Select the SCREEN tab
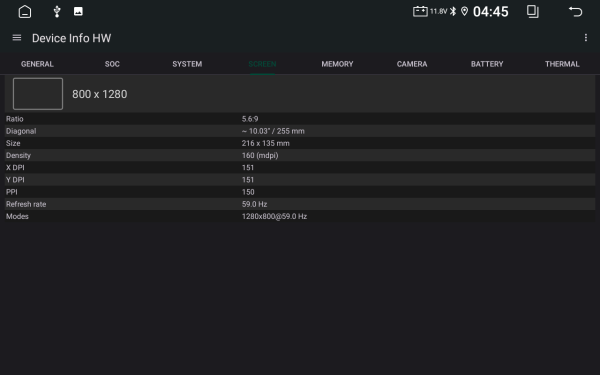 262,64
